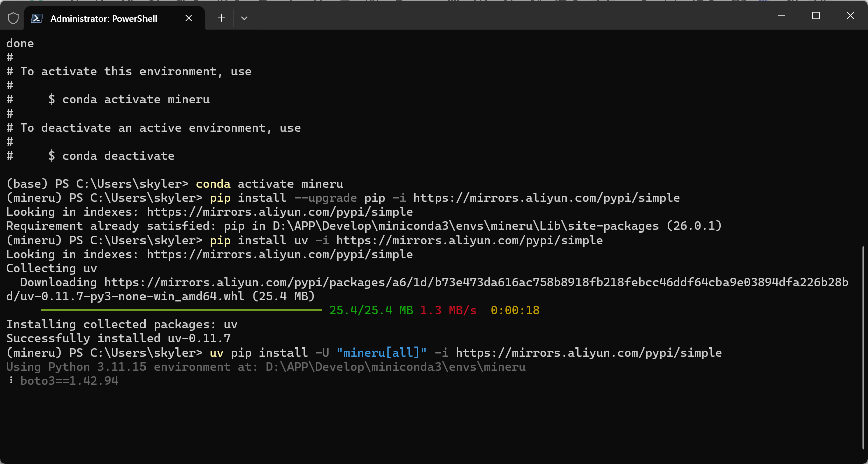The width and height of the screenshot is (868, 464).
Task: Click the "mineru[all]" quoted package text
Action: (x=381, y=353)
